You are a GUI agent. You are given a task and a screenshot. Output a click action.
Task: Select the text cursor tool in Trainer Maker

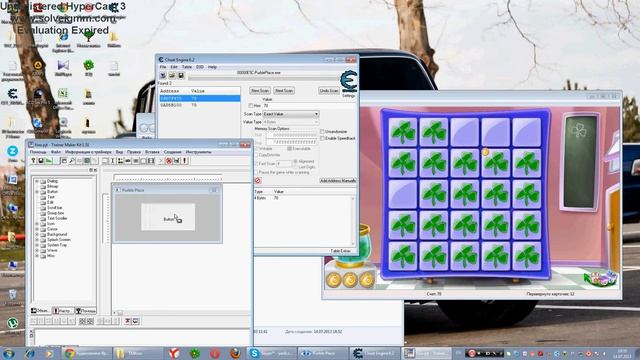pos(113,161)
